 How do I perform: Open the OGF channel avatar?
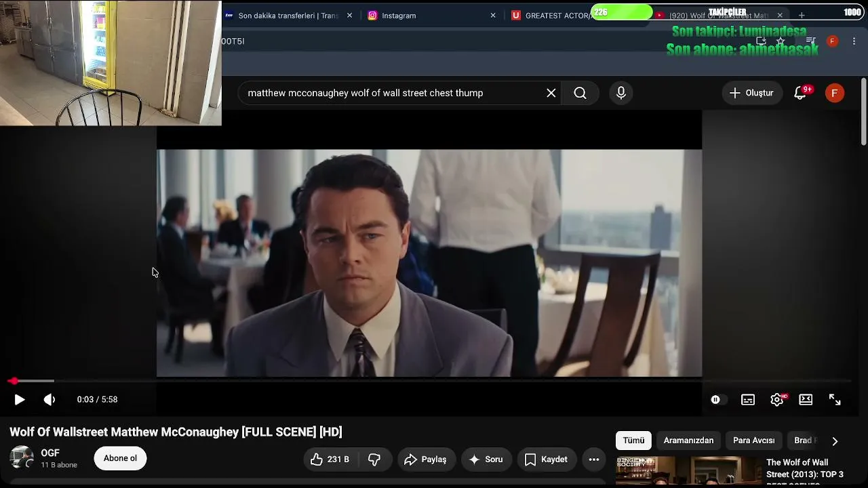(22, 457)
